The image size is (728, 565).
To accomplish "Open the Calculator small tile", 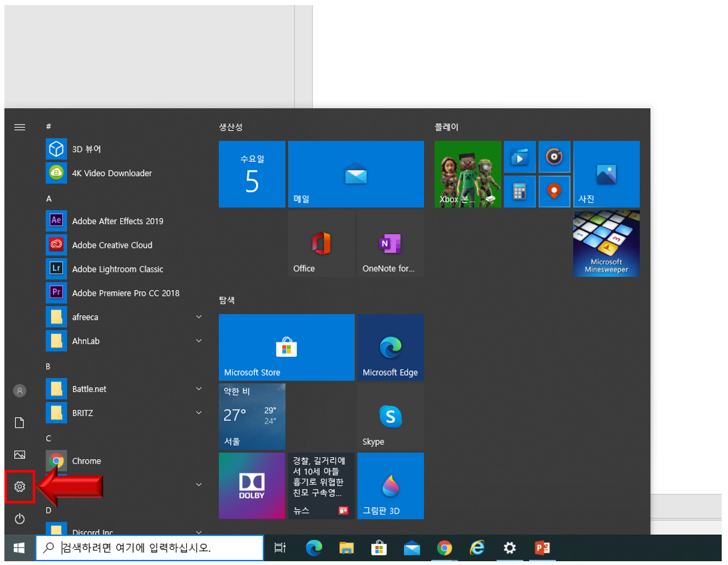I will [520, 191].
